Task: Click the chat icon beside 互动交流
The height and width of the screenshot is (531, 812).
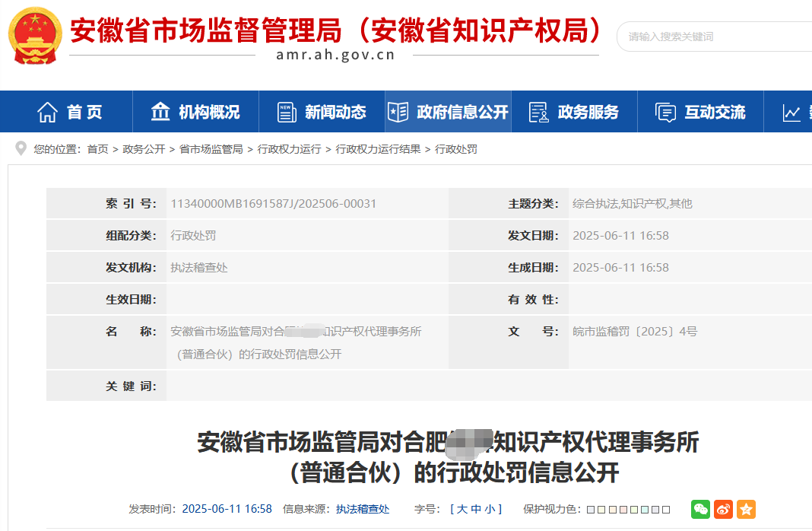Action: (665, 112)
